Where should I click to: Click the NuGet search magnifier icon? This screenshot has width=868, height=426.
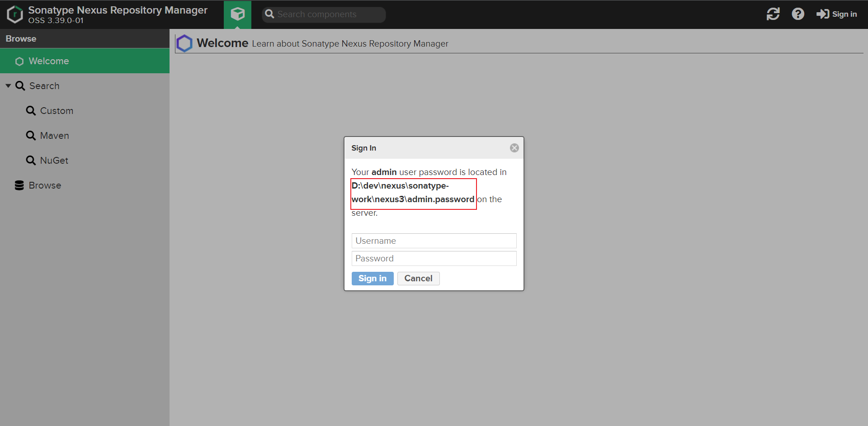[31, 161]
